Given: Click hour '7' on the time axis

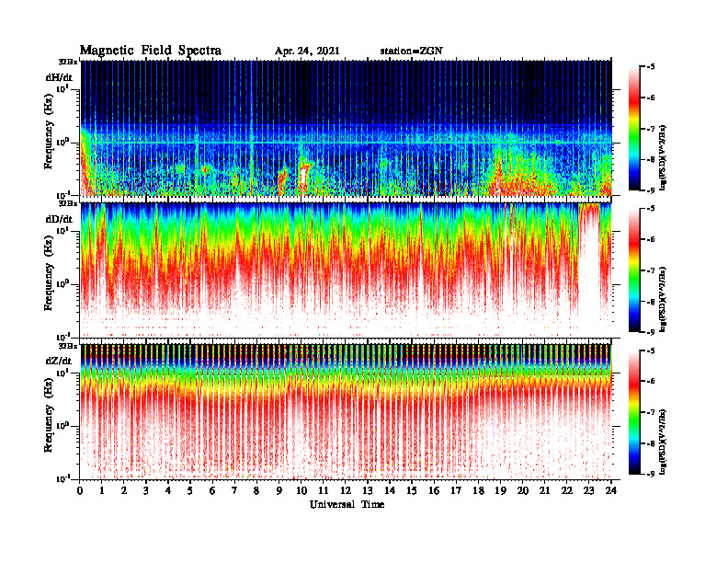Looking at the screenshot, I should [x=234, y=491].
